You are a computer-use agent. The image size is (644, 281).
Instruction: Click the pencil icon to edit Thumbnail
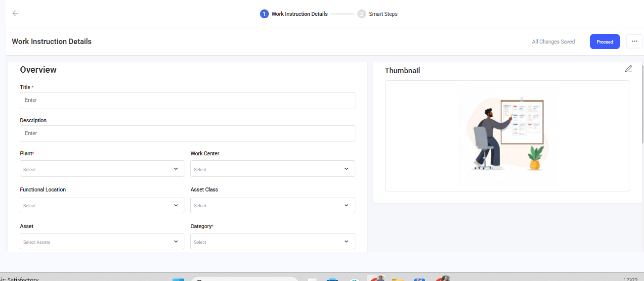(628, 69)
